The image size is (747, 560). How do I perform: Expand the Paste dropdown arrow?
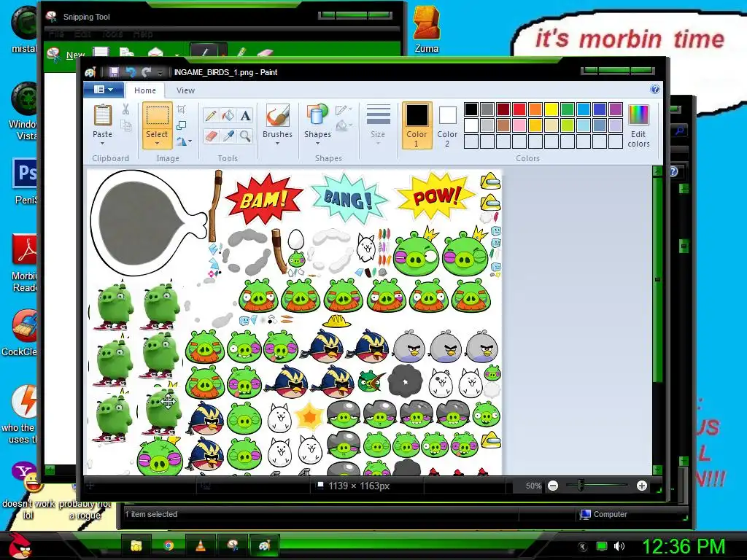point(102,144)
